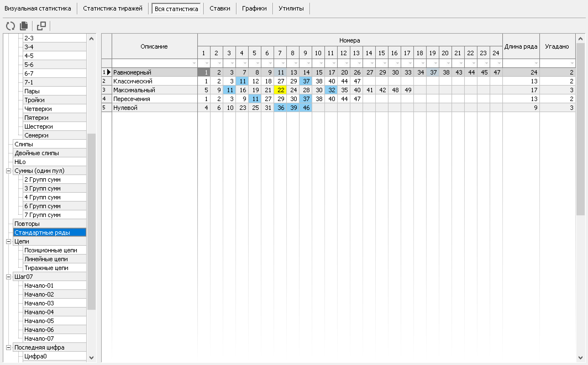This screenshot has height=365, width=588.
Task: Collapse the Последняя цифра node
Action: click(9, 348)
